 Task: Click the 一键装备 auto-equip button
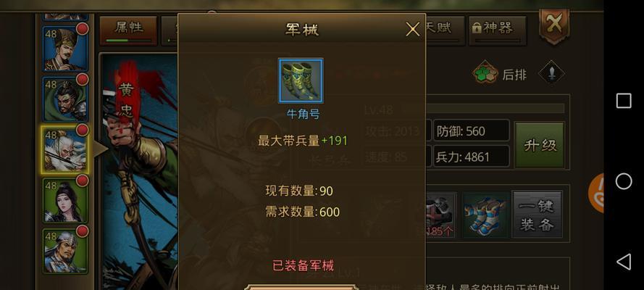pyautogui.click(x=537, y=215)
